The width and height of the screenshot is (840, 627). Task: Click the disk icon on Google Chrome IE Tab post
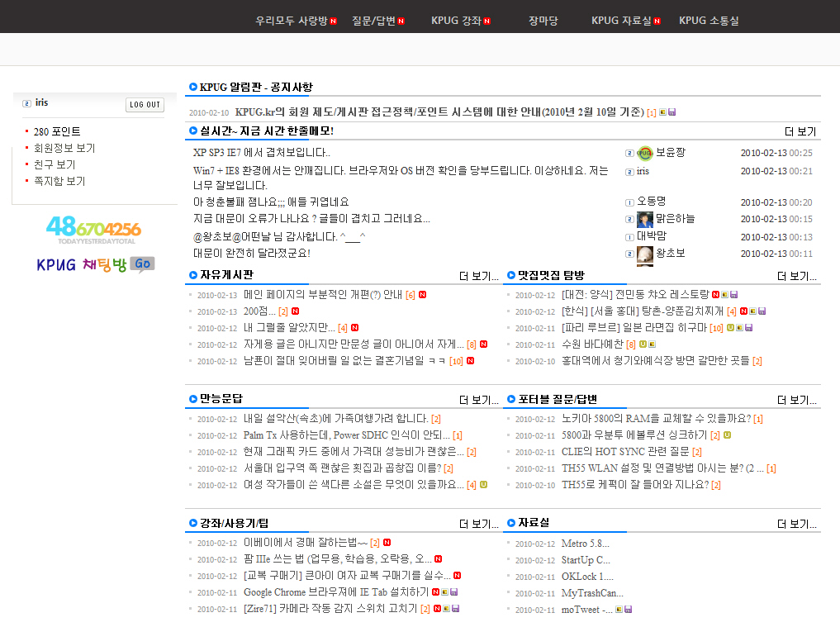point(454,591)
